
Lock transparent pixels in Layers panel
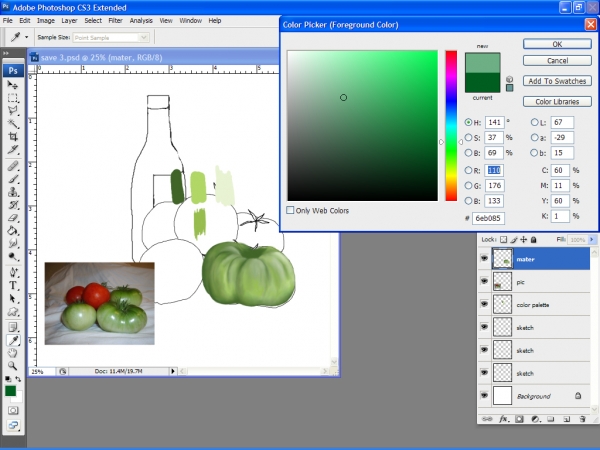pos(504,240)
